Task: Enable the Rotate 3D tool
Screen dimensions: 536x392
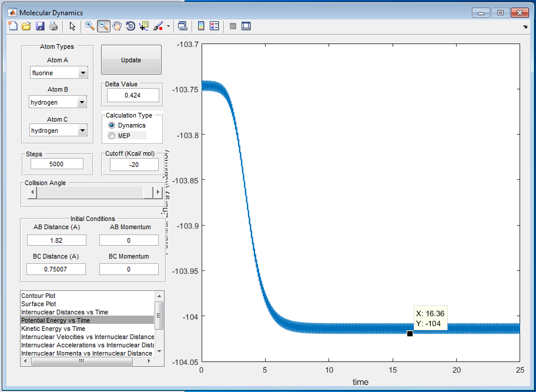Action: tap(130, 26)
